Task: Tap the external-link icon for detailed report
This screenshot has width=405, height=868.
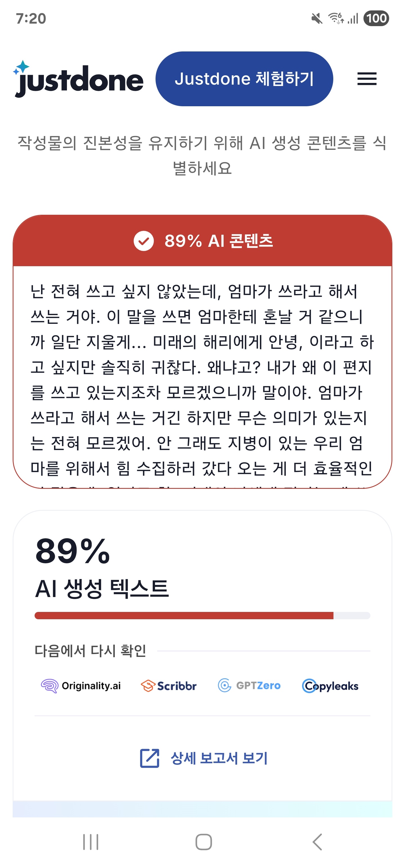Action: click(x=149, y=758)
